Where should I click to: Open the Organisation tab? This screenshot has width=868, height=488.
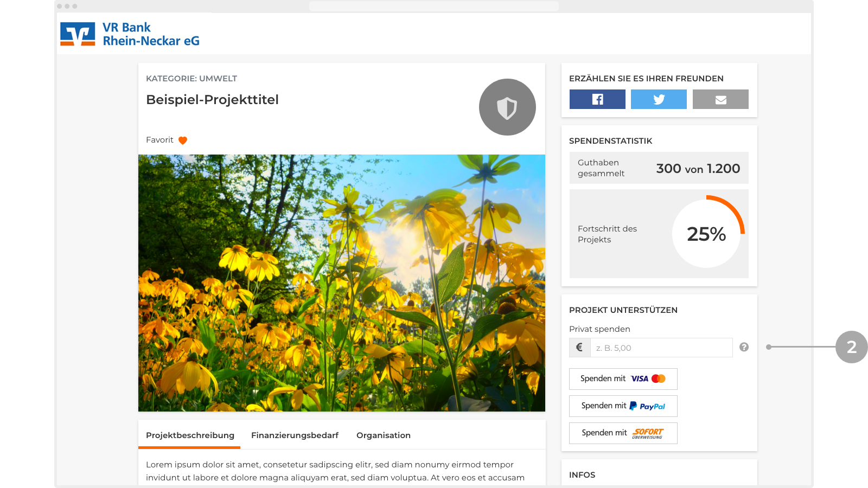[384, 435]
